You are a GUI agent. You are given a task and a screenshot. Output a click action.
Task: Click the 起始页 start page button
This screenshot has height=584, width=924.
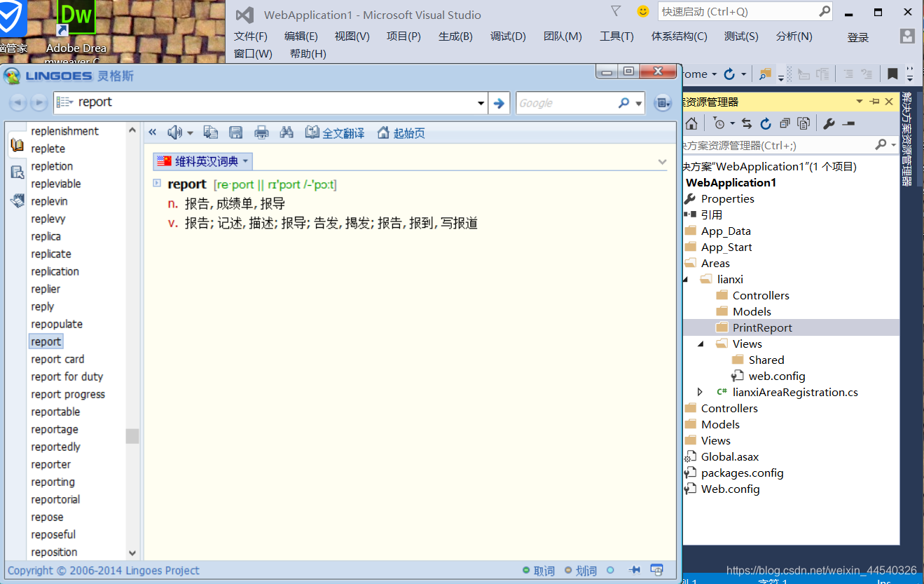(x=401, y=133)
